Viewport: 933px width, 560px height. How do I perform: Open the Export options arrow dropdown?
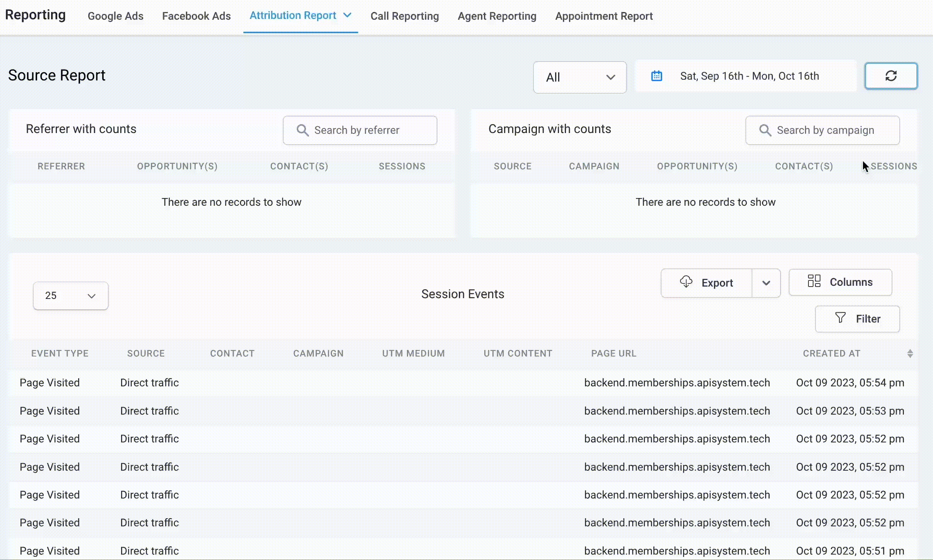coord(766,283)
